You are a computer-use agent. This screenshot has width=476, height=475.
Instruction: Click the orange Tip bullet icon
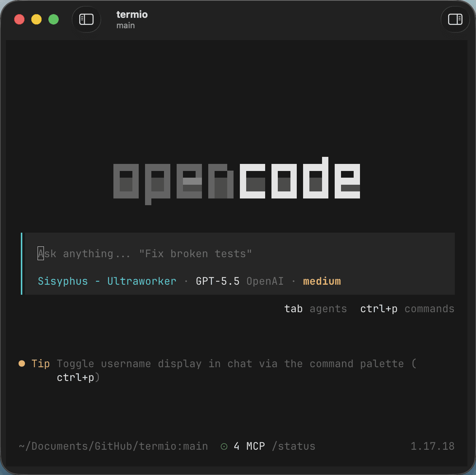[x=22, y=363]
